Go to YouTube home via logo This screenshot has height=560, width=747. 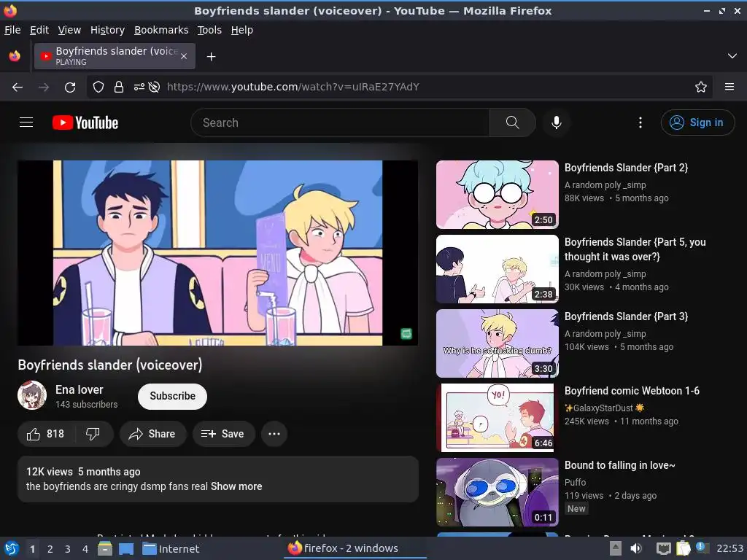[x=85, y=122]
